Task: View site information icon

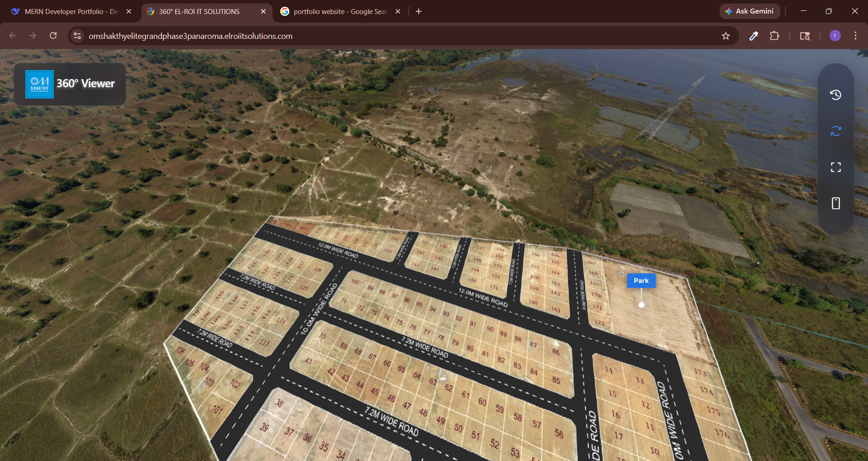Action: pos(77,36)
